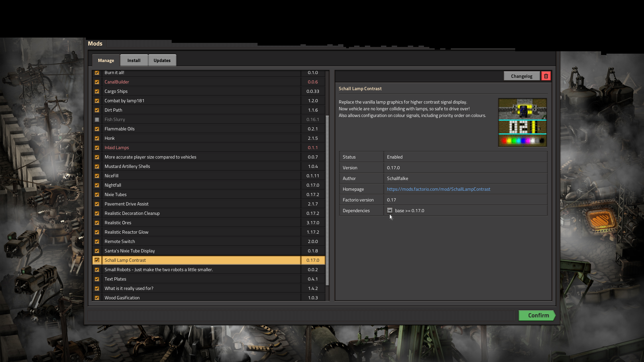Disable the CanalBuilder mod checkbox
This screenshot has height=362, width=644.
point(97,82)
